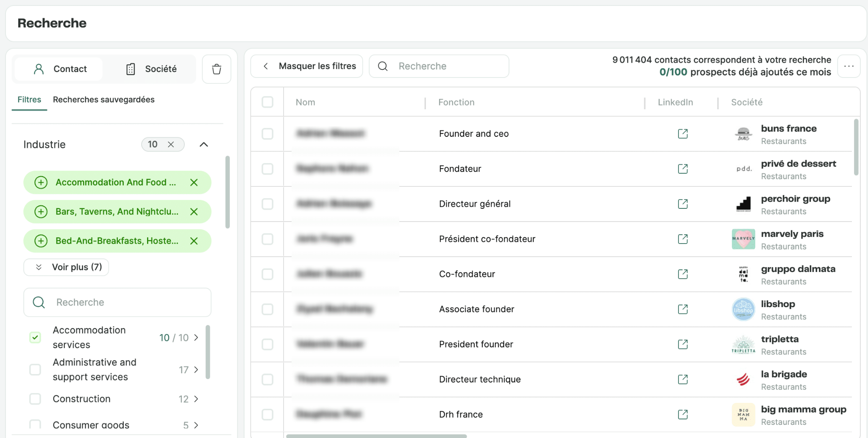The image size is (868, 438).
Task: Click the industry filter Recherche input field
Action: 117,302
